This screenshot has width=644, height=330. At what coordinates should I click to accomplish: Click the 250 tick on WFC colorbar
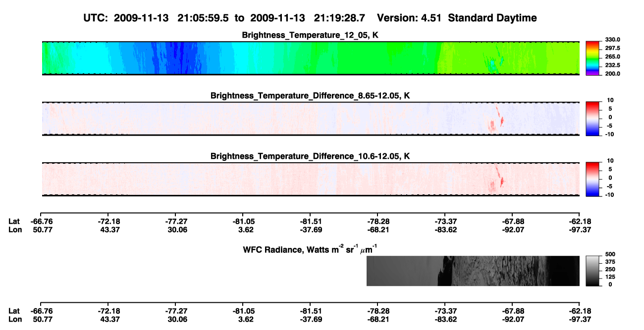[609, 269]
